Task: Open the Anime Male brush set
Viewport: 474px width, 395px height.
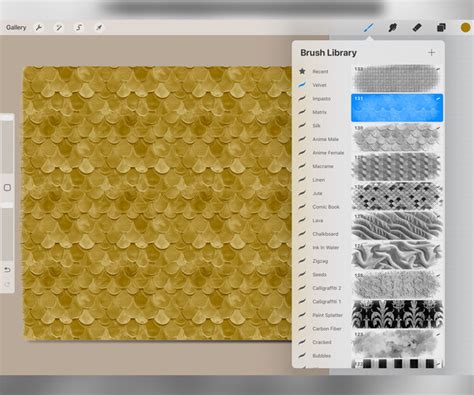Action: tap(325, 139)
